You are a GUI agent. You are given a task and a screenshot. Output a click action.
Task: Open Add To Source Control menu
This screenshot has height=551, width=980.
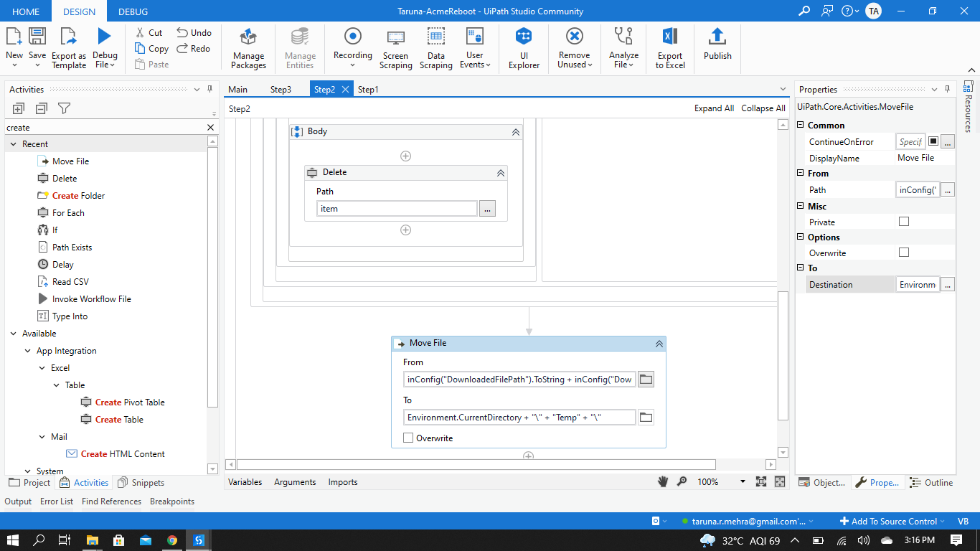(x=893, y=522)
